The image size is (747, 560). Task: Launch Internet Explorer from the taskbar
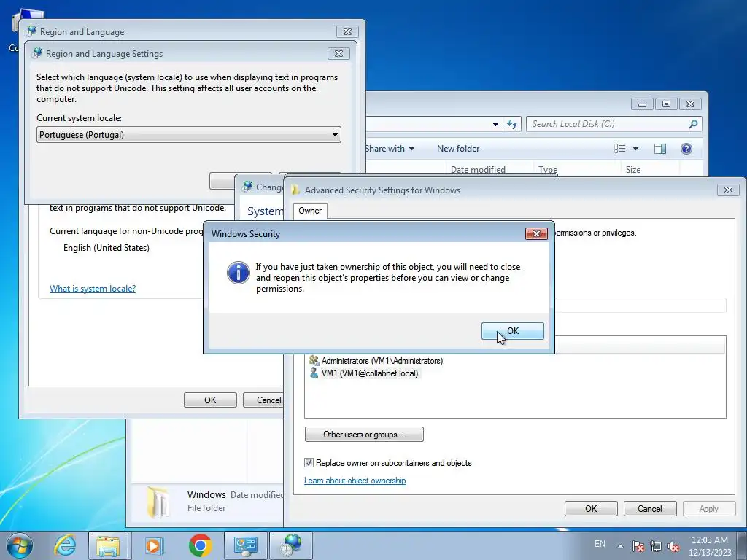click(x=65, y=545)
